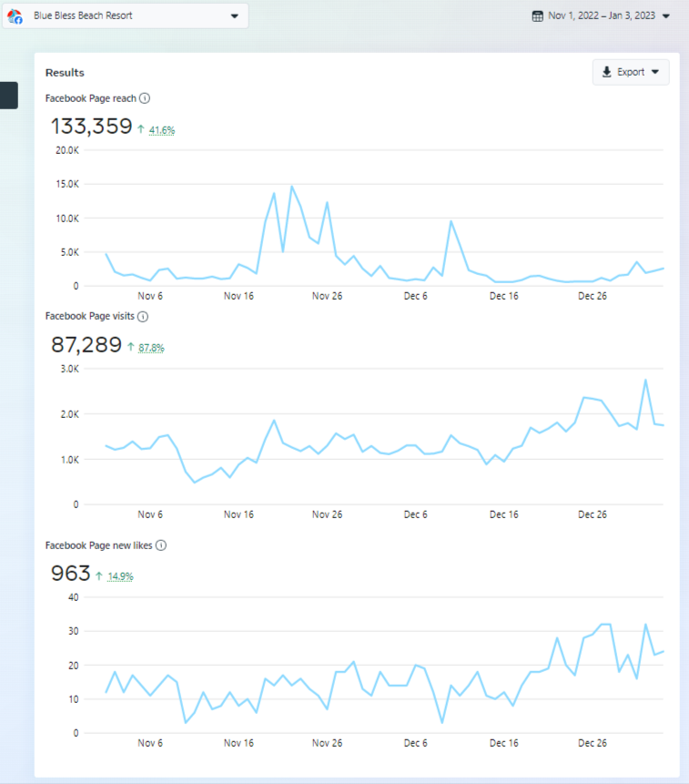This screenshot has width=689, height=784.
Task: Click the 87.8% visits change link
Action: click(x=151, y=348)
